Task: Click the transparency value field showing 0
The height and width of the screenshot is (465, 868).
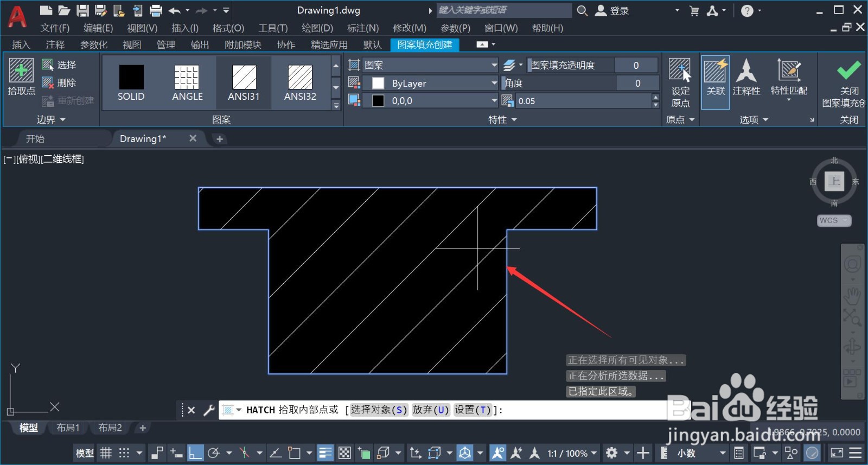Action: (636, 65)
